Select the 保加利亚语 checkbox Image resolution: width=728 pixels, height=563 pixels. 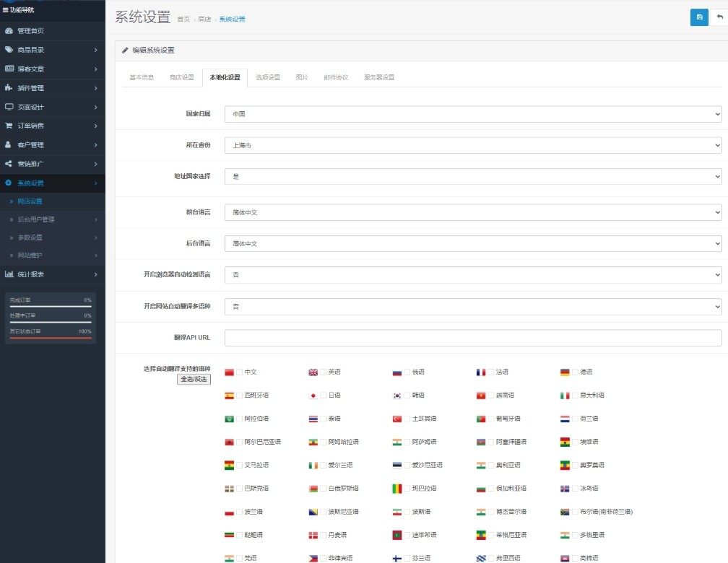point(491,488)
